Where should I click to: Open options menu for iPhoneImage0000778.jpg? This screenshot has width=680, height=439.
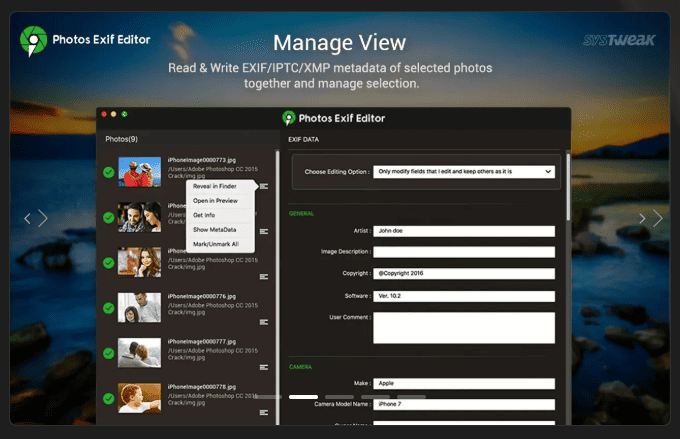point(264,413)
